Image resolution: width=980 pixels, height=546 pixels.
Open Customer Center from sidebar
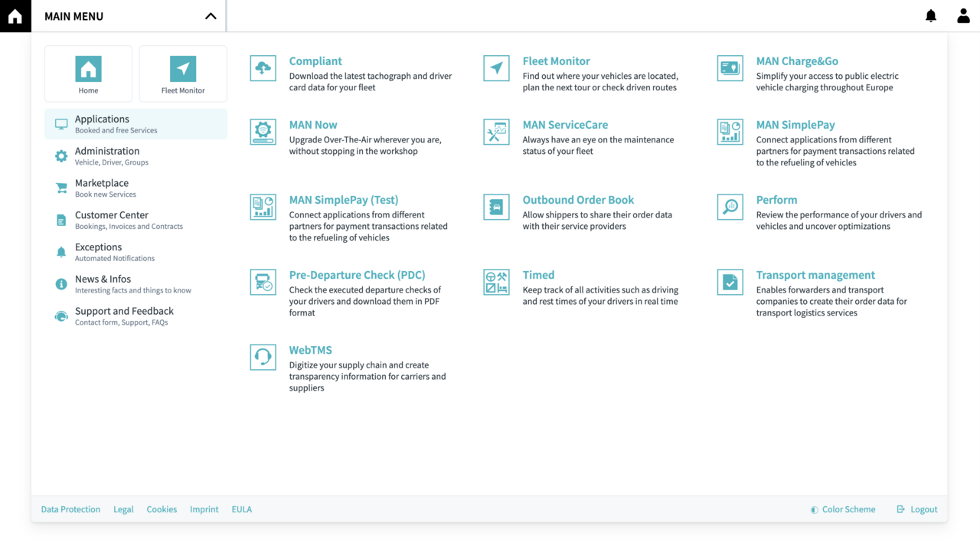coord(112,220)
